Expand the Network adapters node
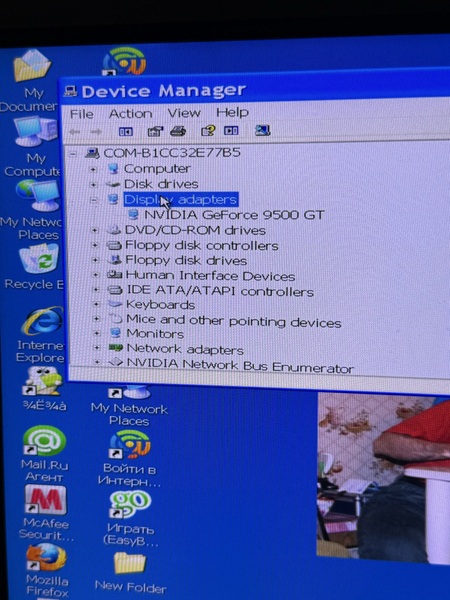The height and width of the screenshot is (600, 450). point(97,348)
